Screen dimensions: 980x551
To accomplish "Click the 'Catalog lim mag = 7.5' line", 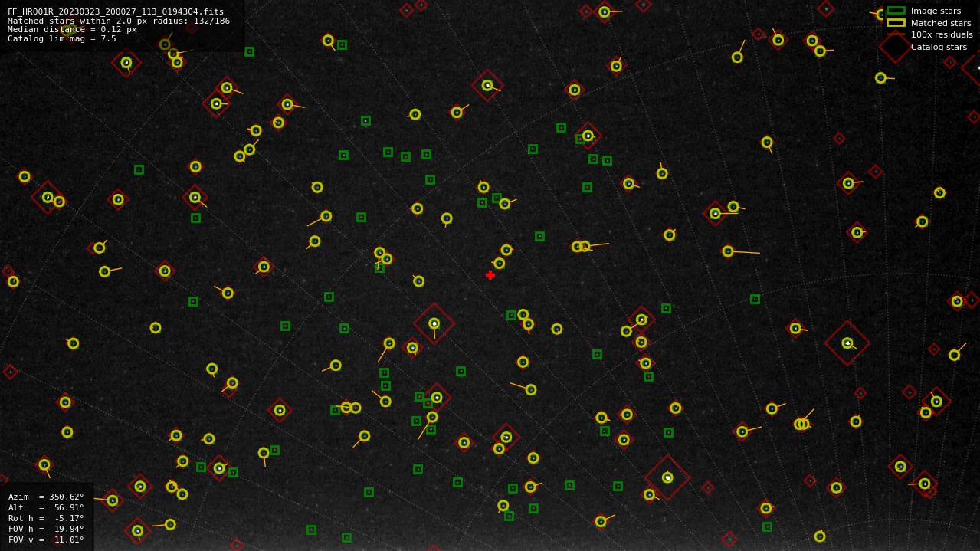I will click(62, 38).
